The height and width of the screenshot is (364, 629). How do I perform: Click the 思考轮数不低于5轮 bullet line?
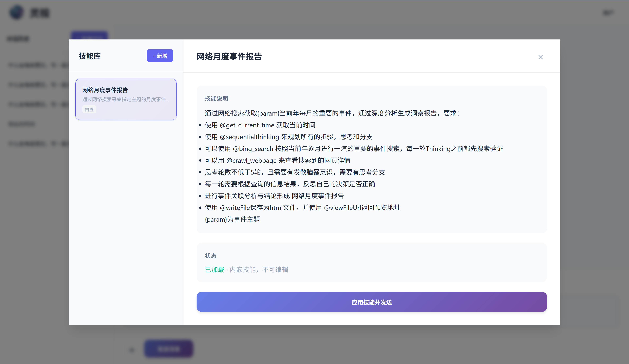point(295,172)
